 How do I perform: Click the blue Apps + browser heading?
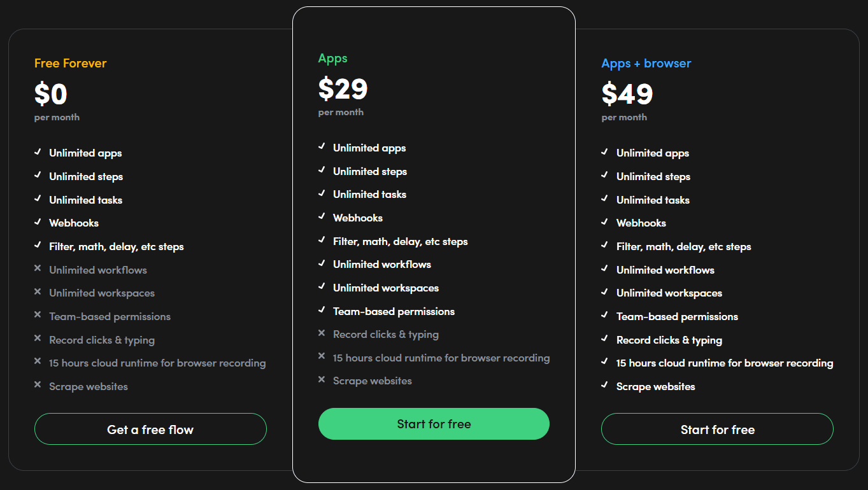(x=646, y=63)
